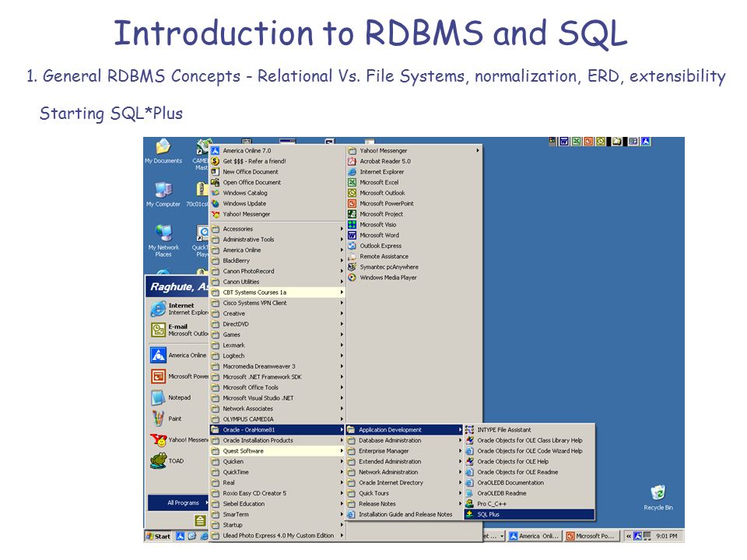The width and height of the screenshot is (747, 560).
Task: Expand the Quick Tours submenu
Action: point(404,493)
